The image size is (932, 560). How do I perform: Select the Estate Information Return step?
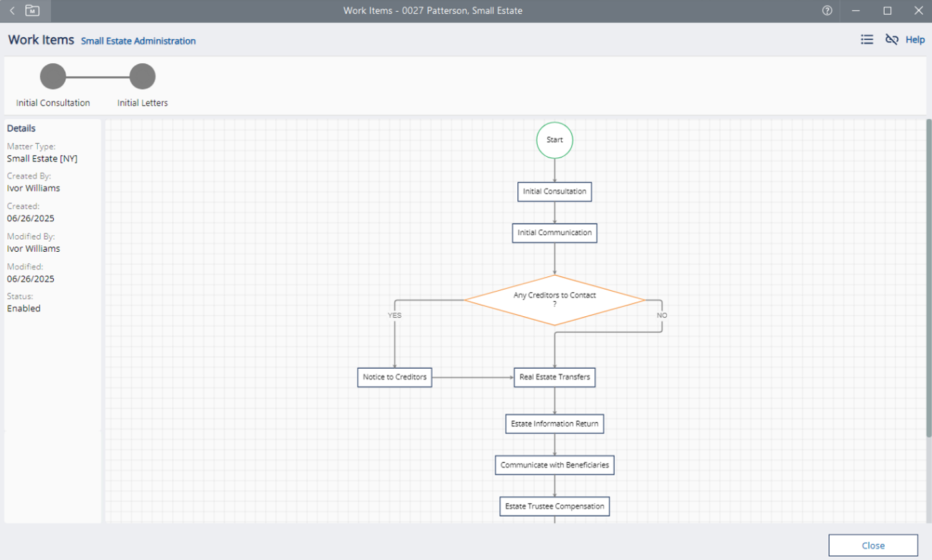point(554,424)
